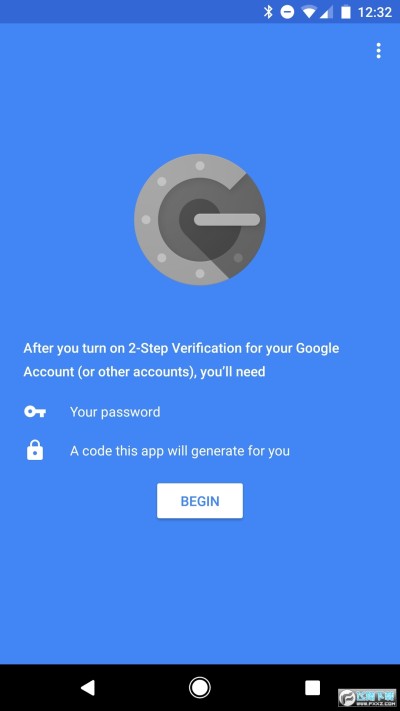
Task: Click the watermark logo in bottom corner
Action: point(367,698)
